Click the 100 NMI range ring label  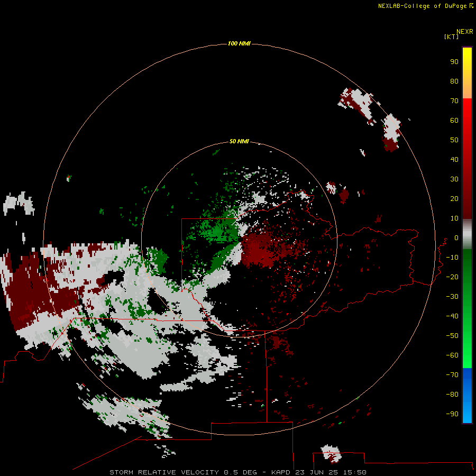239,43
